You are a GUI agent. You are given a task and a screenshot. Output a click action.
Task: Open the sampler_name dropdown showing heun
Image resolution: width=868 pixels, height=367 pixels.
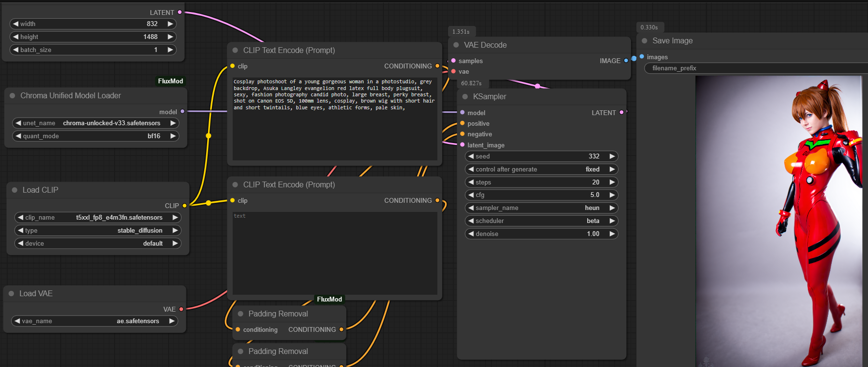(541, 208)
